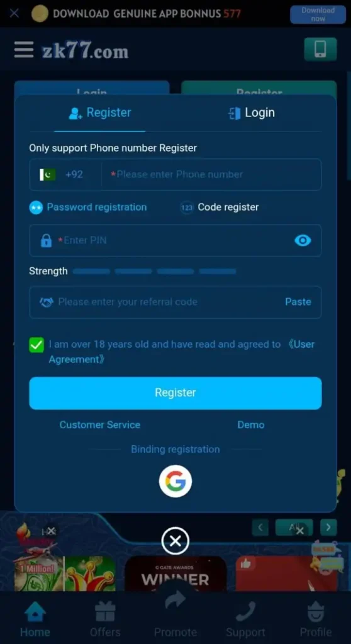This screenshot has height=644, width=351.
Task: Open the Profile icon in bottom bar
Action: 316,619
